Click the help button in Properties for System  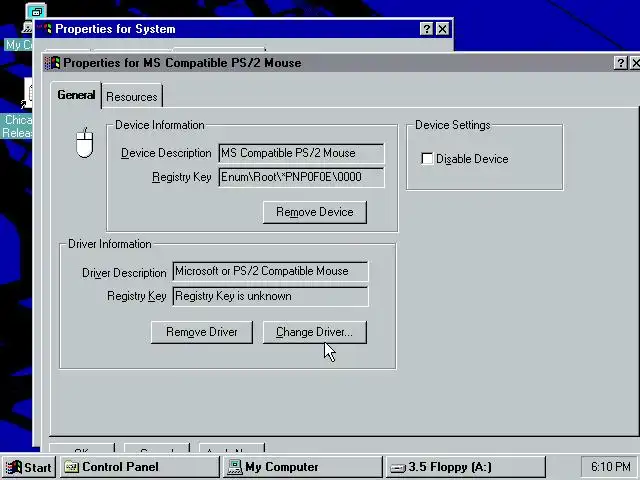(426, 29)
